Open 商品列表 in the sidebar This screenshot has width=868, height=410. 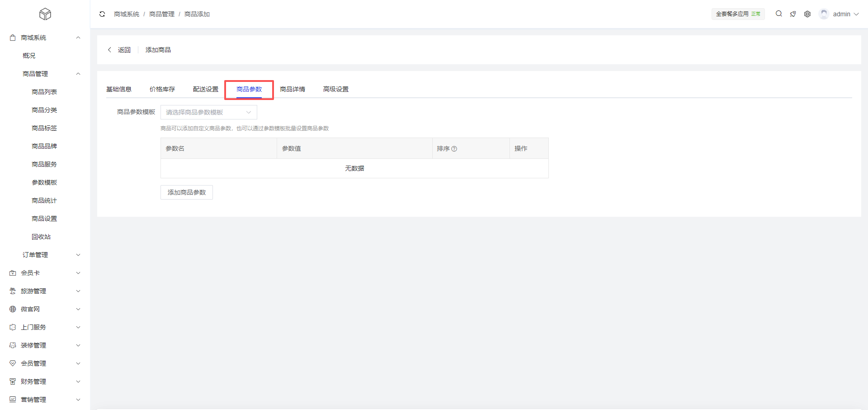tap(44, 92)
